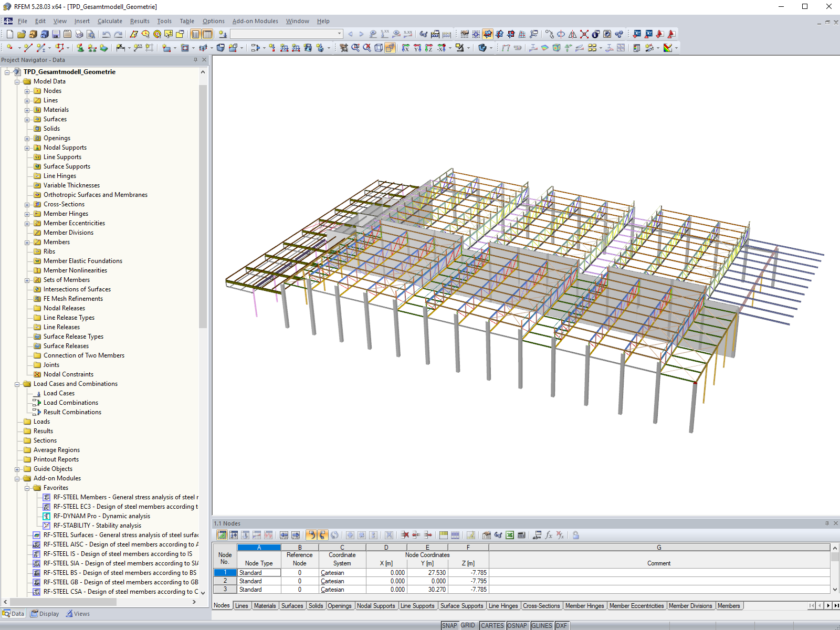
Task: Undo the last action
Action: [x=107, y=34]
